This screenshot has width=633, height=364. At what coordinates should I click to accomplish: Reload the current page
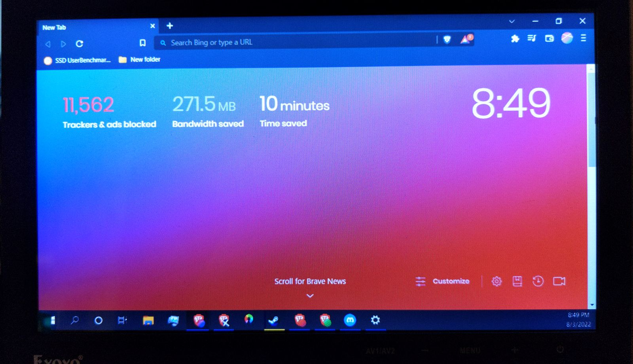click(x=80, y=44)
